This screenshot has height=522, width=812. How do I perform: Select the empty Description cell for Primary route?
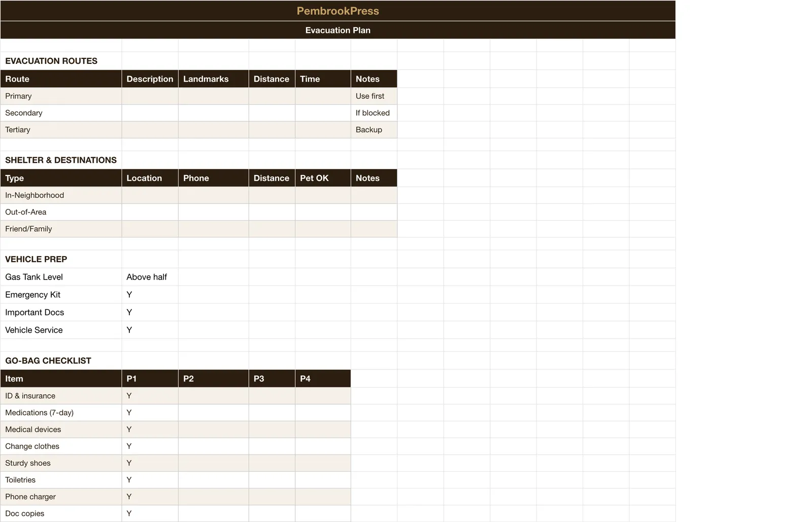tap(150, 96)
